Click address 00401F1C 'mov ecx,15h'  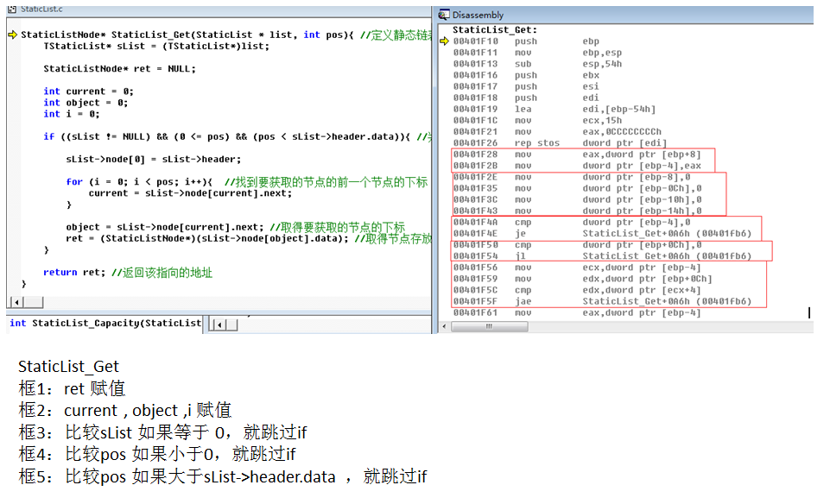pos(537,121)
